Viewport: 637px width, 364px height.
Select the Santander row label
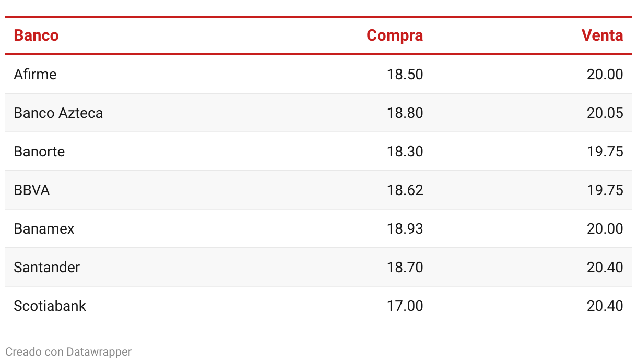[x=47, y=267]
